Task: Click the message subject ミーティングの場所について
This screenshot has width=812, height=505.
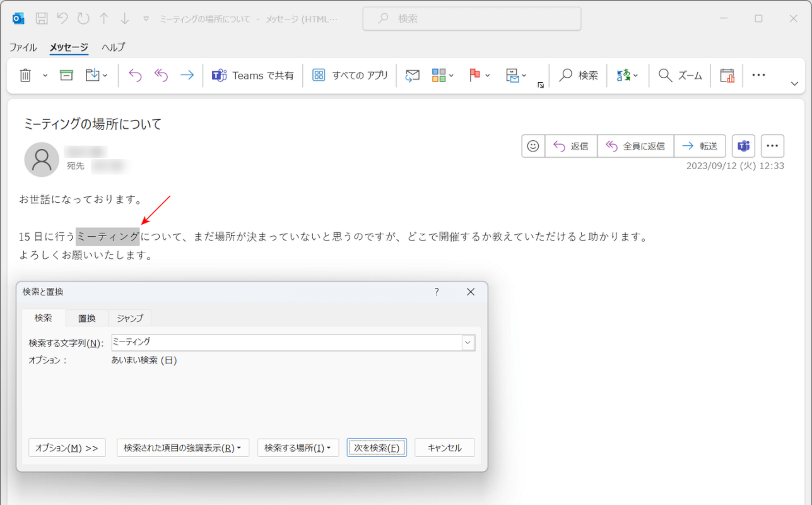Action: click(93, 124)
